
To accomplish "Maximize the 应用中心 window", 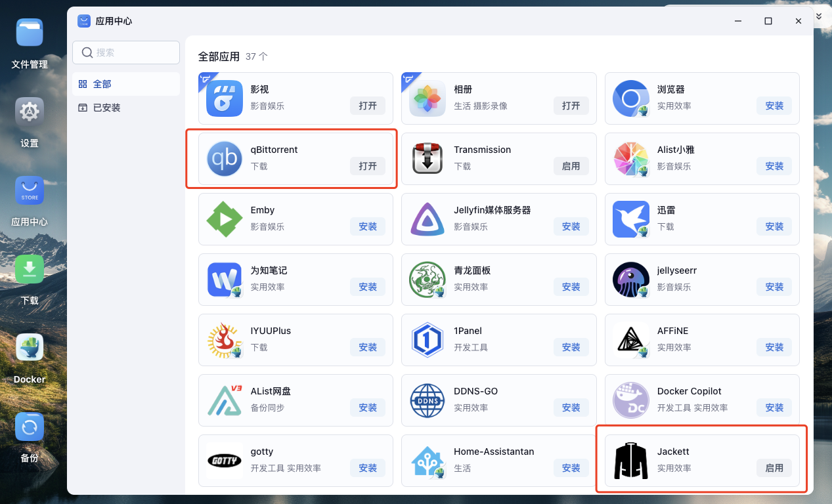I will pos(768,21).
